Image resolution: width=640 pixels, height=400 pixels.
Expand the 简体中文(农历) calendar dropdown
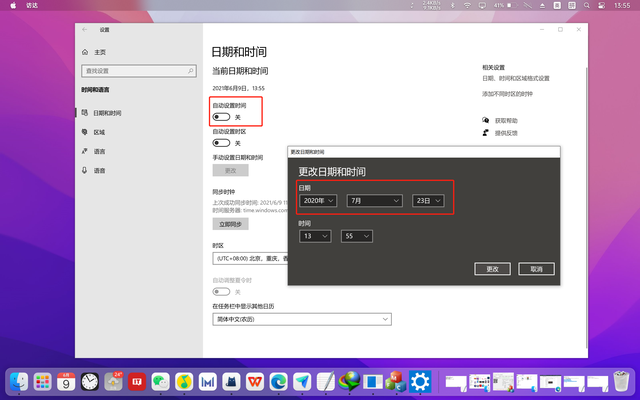302,319
